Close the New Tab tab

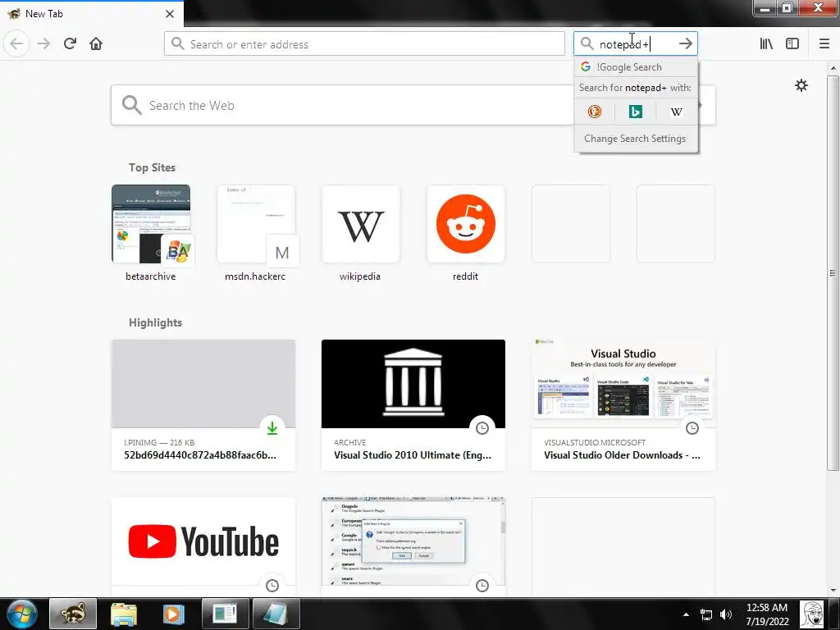(170, 14)
